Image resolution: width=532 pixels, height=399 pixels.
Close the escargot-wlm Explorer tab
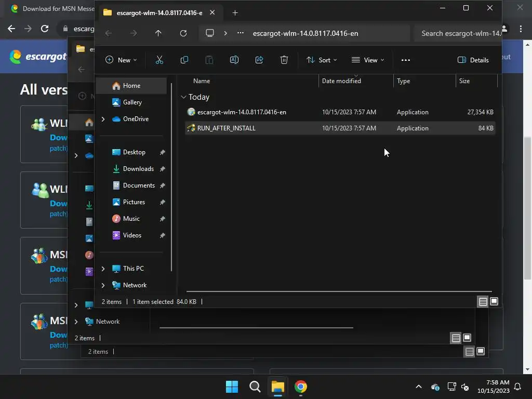coord(212,12)
